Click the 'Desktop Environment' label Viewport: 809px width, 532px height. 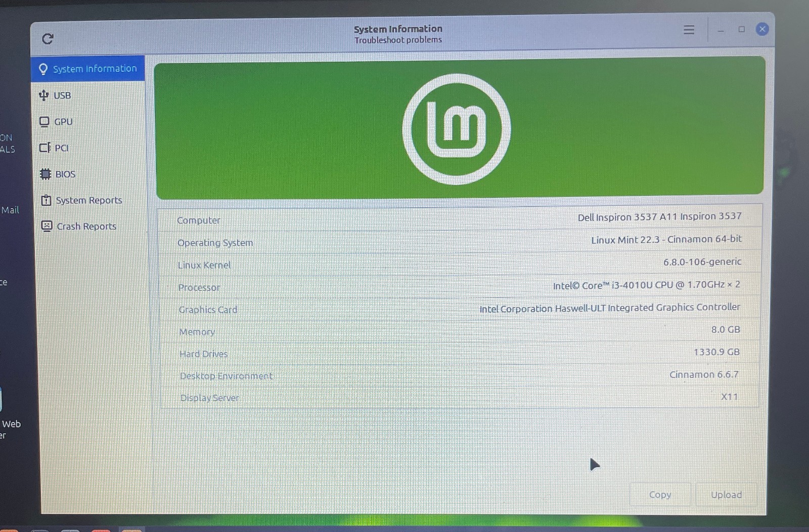(226, 376)
